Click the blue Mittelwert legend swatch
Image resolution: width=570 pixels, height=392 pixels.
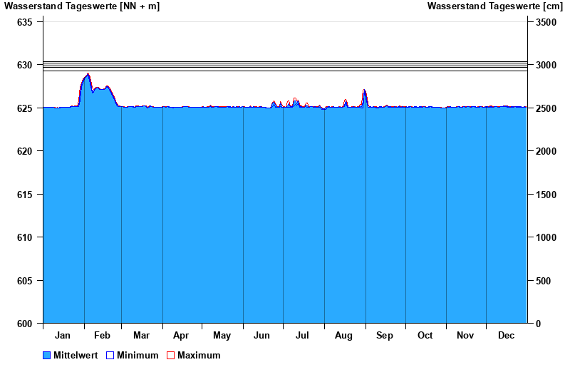click(x=47, y=356)
